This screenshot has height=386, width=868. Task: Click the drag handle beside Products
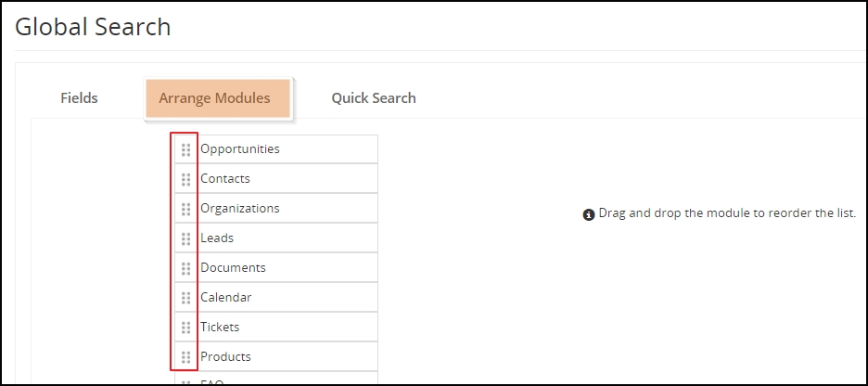coord(186,357)
